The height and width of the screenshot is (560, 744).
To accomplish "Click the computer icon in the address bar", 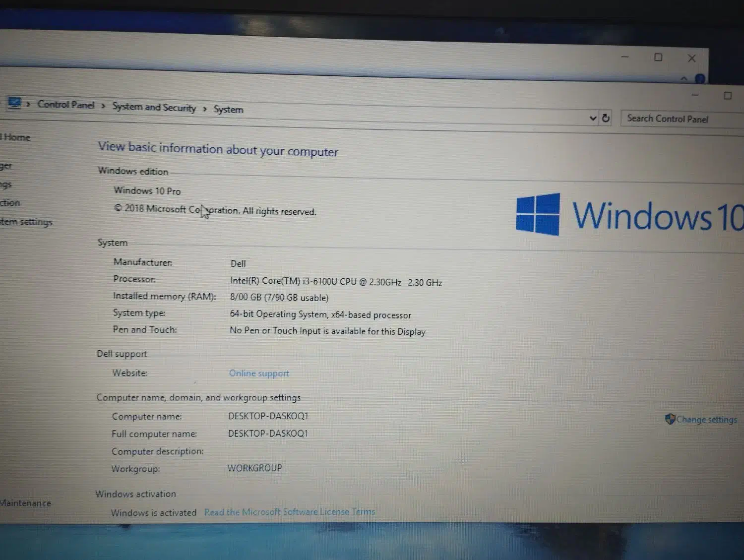I will [14, 103].
